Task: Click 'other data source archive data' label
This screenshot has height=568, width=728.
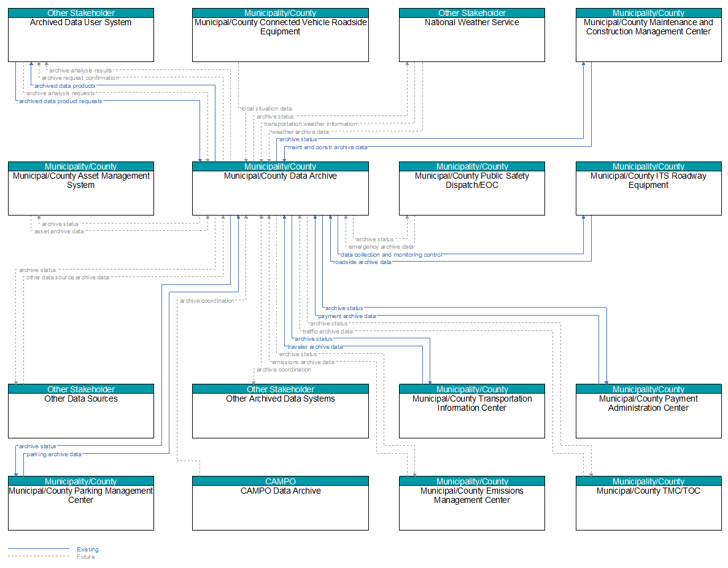Action: 68,278
